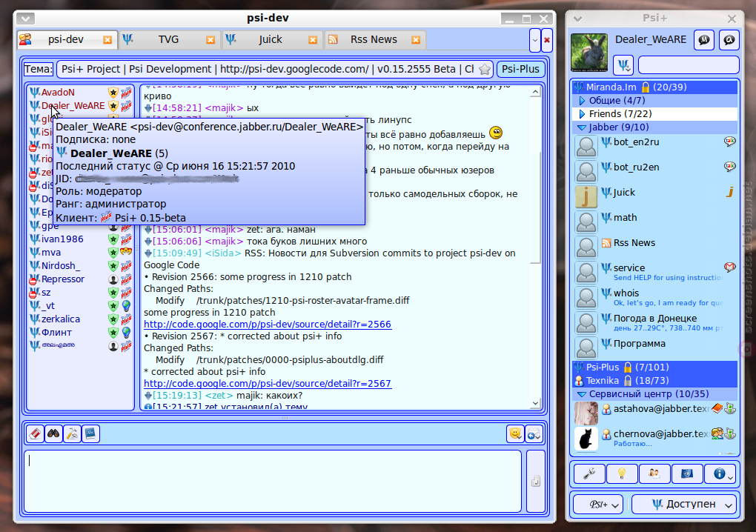Expand the Friends group
Viewport: 756px width, 532px height.
(582, 114)
